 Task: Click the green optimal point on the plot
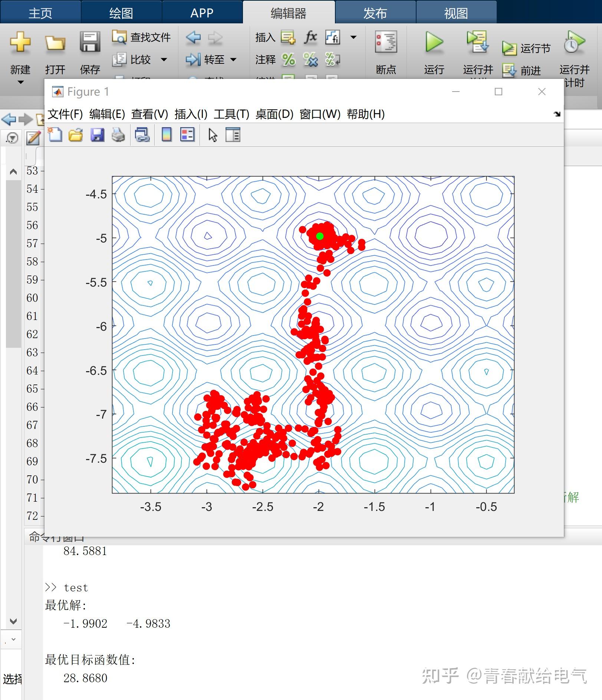click(x=319, y=236)
